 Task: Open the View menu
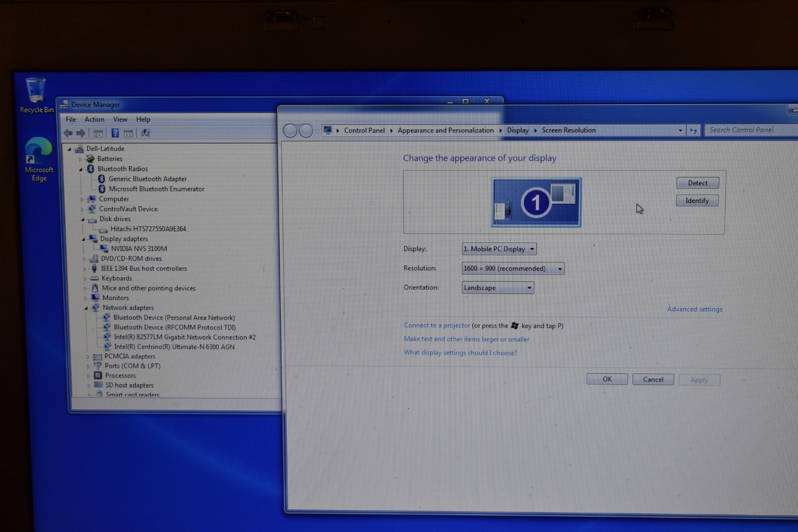120,119
